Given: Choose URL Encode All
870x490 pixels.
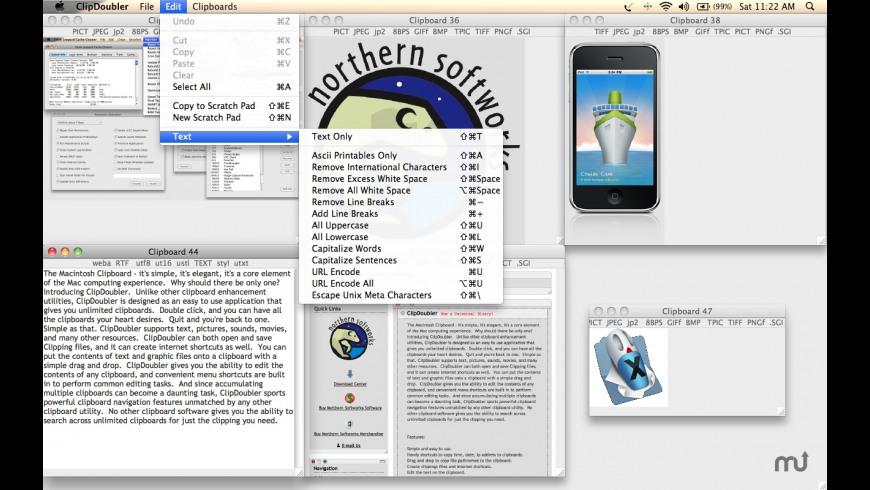Looking at the screenshot, I should tap(401, 284).
